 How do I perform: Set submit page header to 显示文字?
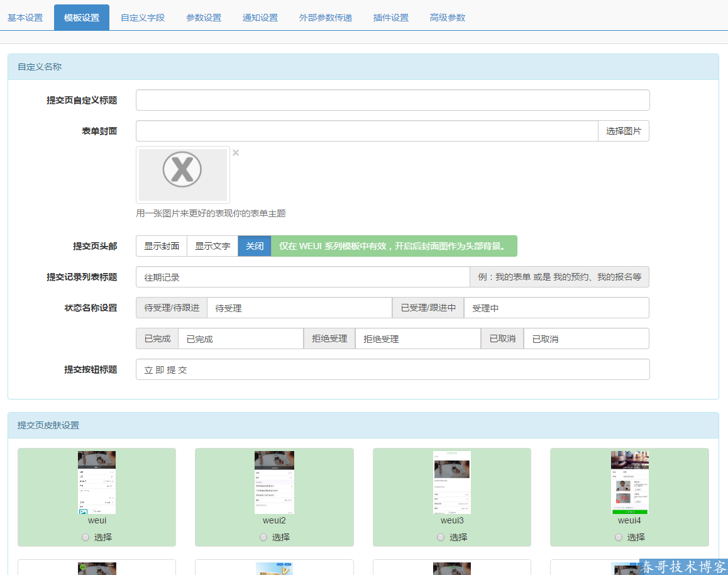pos(212,246)
